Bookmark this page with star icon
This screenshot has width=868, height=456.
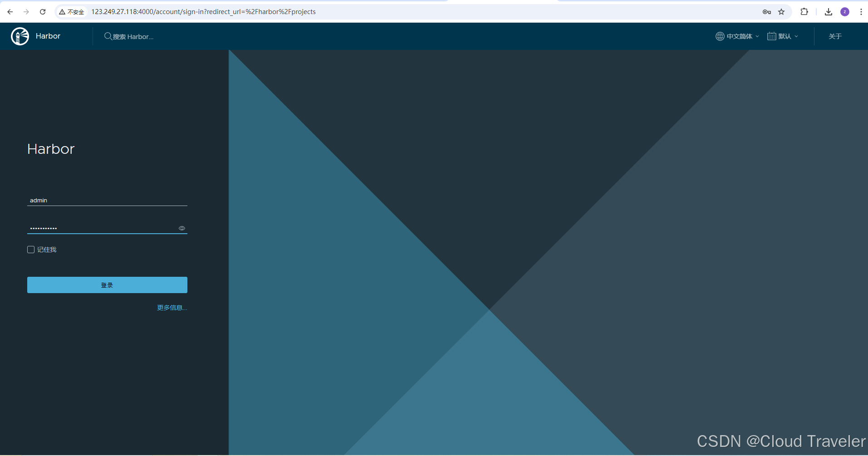click(x=781, y=12)
